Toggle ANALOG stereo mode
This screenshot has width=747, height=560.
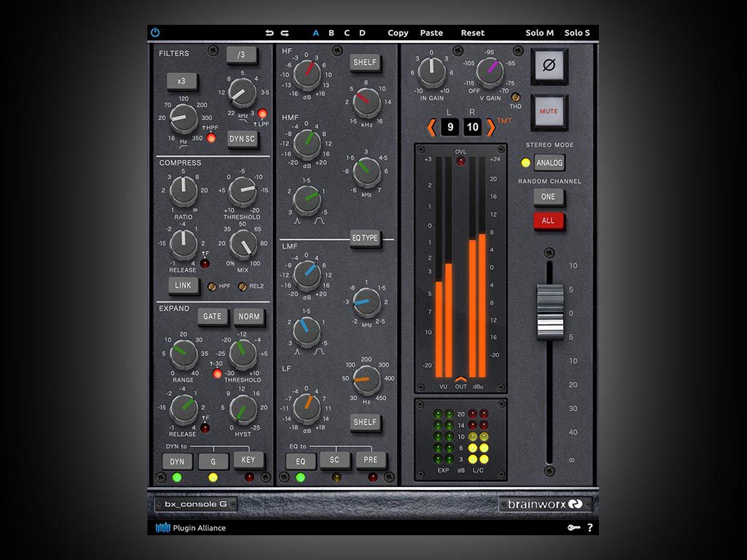(x=549, y=163)
